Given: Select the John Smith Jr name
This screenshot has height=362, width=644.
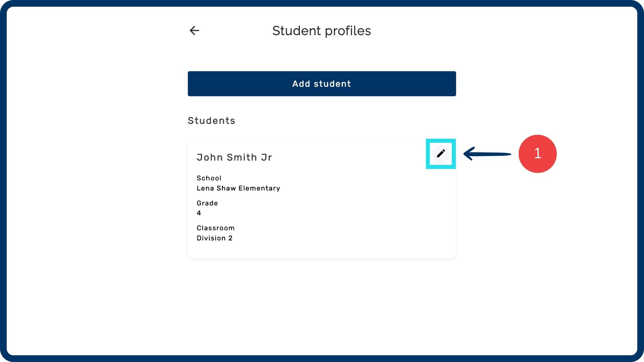Looking at the screenshot, I should point(234,157).
